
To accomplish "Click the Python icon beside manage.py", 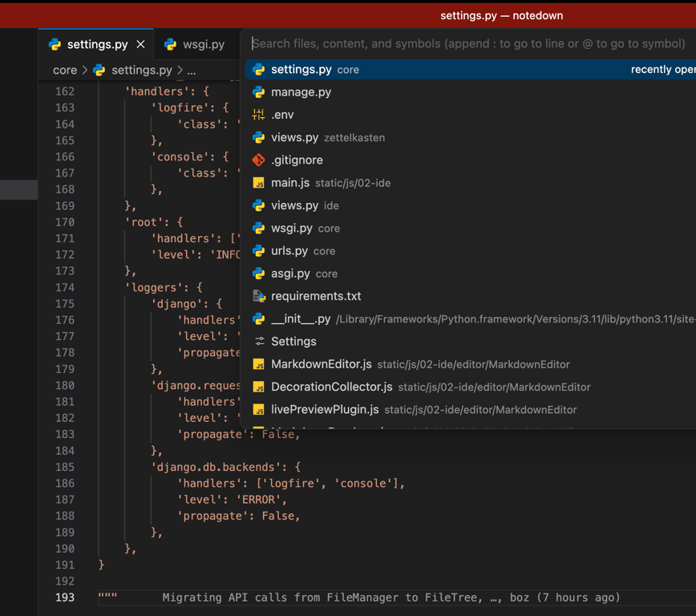I will pyautogui.click(x=258, y=92).
